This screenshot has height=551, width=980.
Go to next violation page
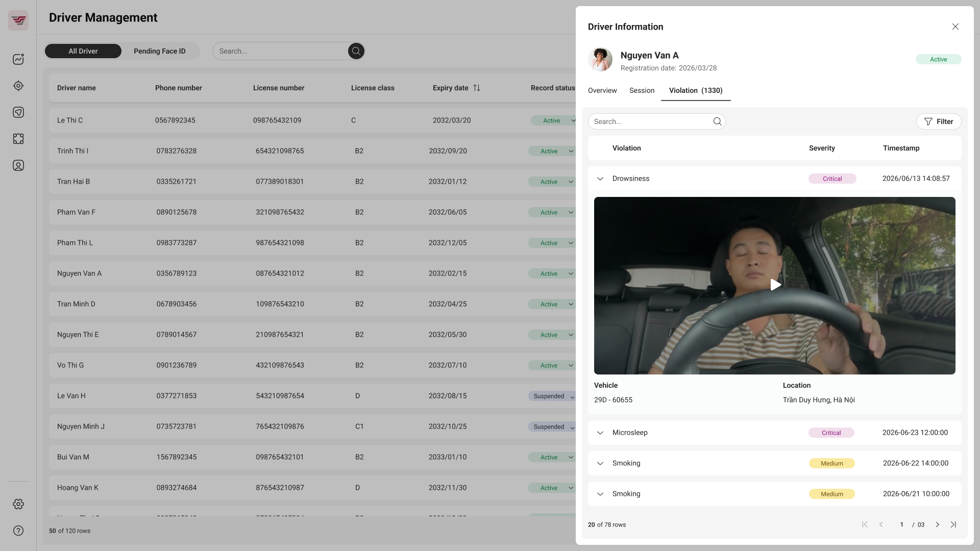938,524
